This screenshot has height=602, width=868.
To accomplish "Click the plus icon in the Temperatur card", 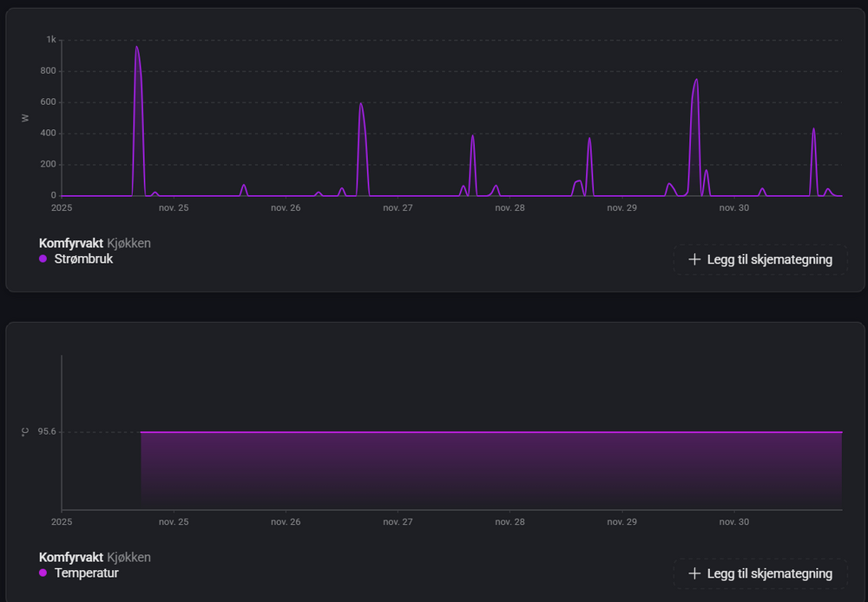I will (x=694, y=573).
